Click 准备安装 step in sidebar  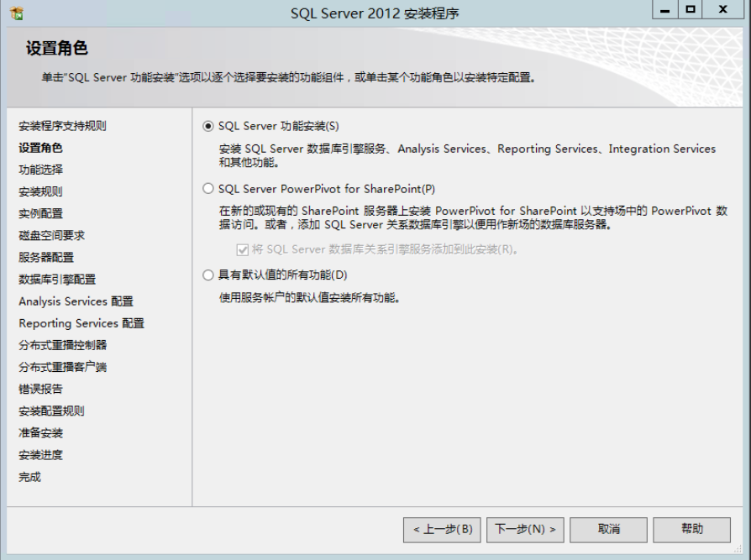coord(40,433)
